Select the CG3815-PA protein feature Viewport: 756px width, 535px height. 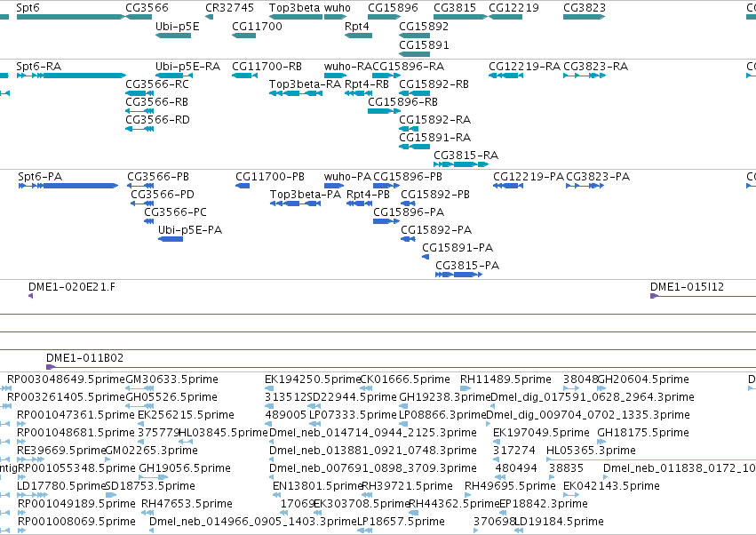pyautogui.click(x=458, y=275)
